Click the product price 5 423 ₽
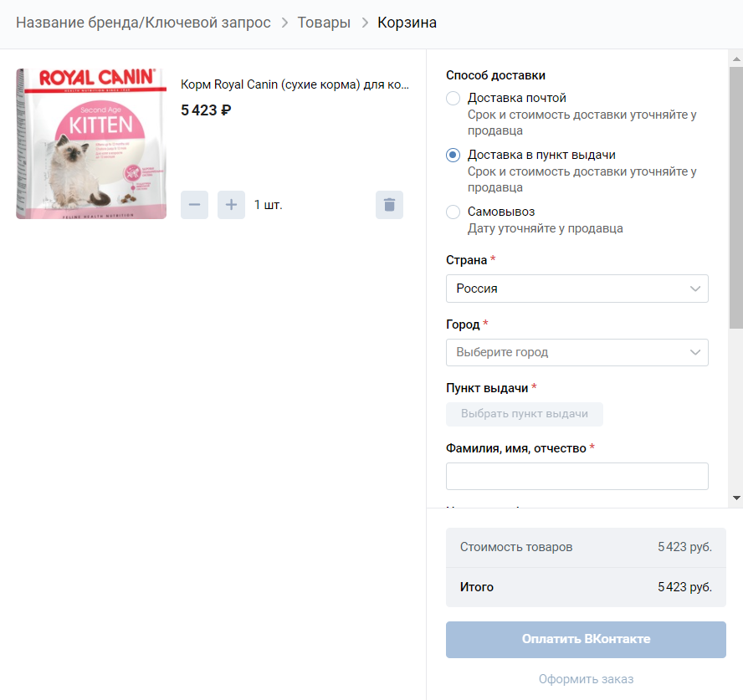This screenshot has height=700, width=743. pyautogui.click(x=206, y=110)
